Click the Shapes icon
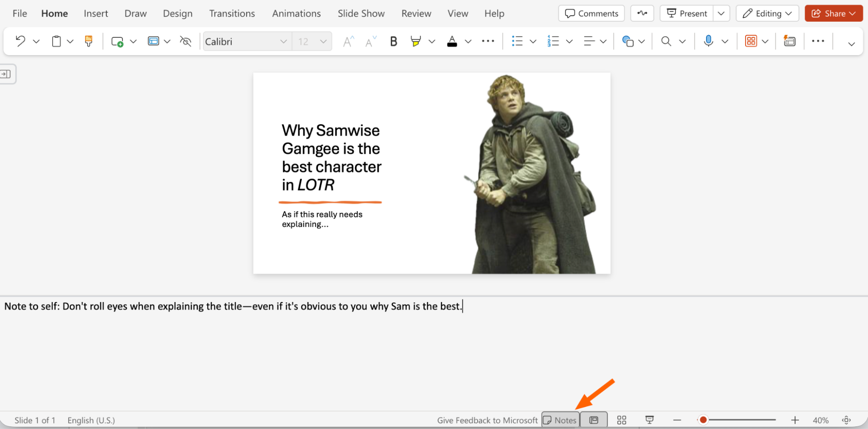The height and width of the screenshot is (429, 868). (x=627, y=41)
